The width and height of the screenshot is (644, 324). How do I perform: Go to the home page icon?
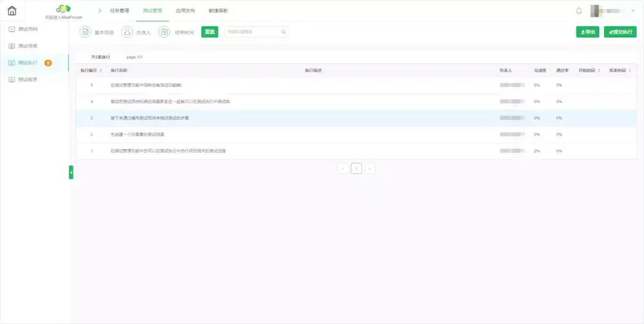click(x=12, y=11)
